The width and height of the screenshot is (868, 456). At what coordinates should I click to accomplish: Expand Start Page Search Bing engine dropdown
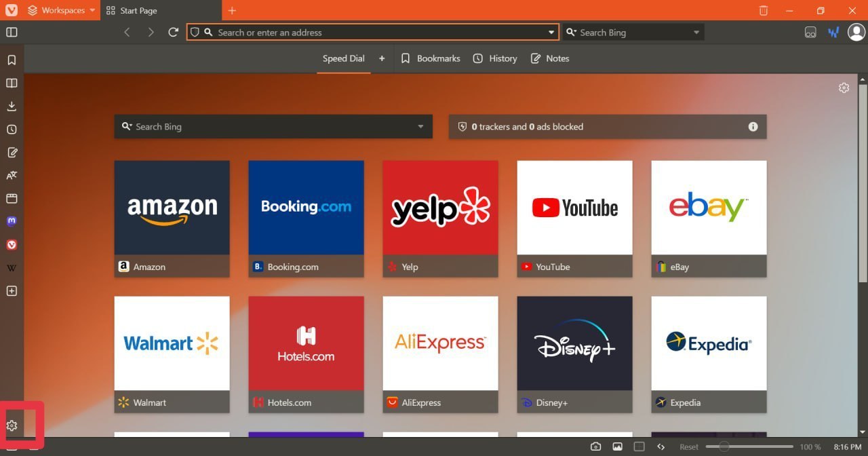pyautogui.click(x=420, y=126)
